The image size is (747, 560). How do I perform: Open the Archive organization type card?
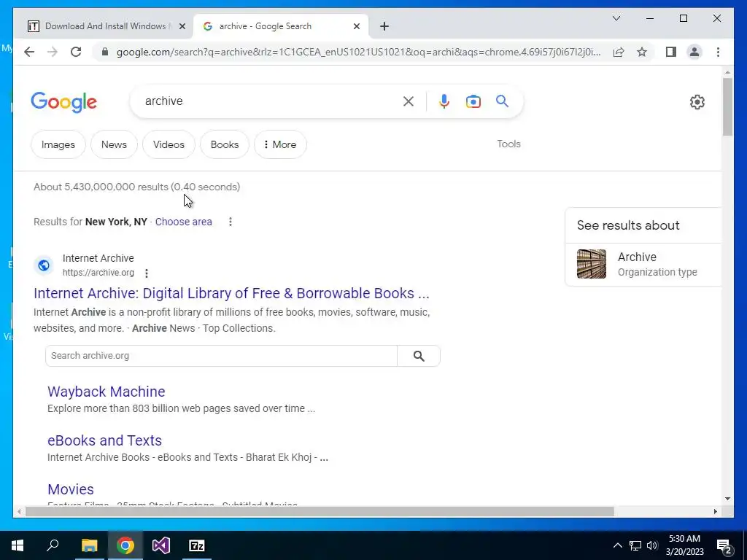tap(643, 264)
